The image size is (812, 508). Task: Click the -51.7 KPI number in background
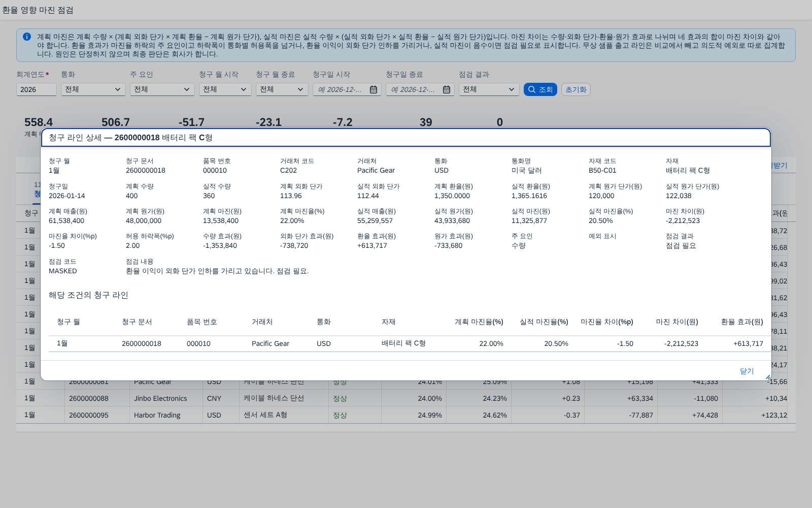point(191,122)
